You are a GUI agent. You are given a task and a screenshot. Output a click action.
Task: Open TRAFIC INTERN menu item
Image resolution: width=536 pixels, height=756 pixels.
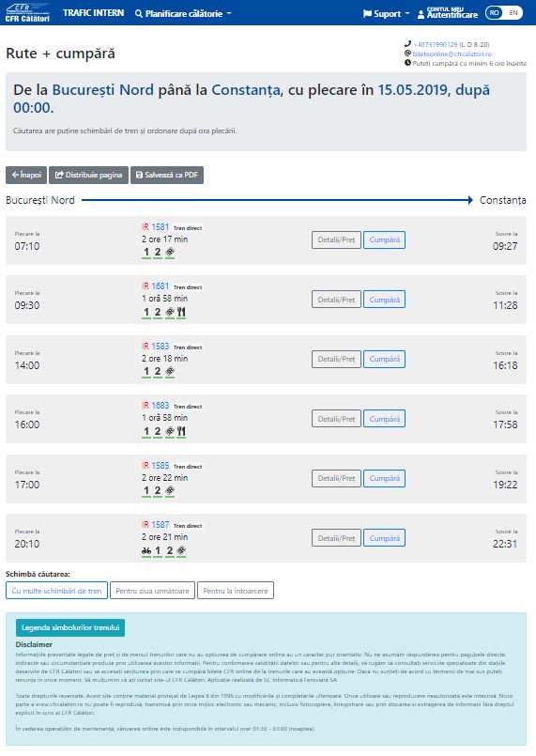[94, 13]
